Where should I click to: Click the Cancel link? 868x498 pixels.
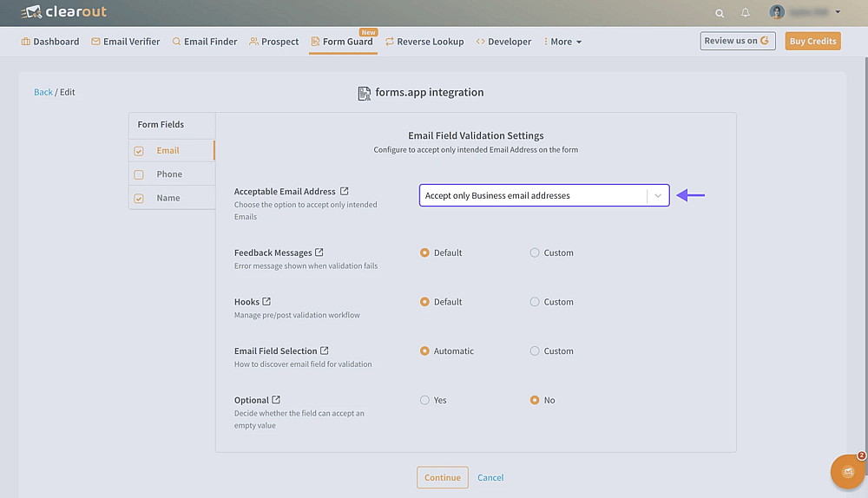[490, 477]
